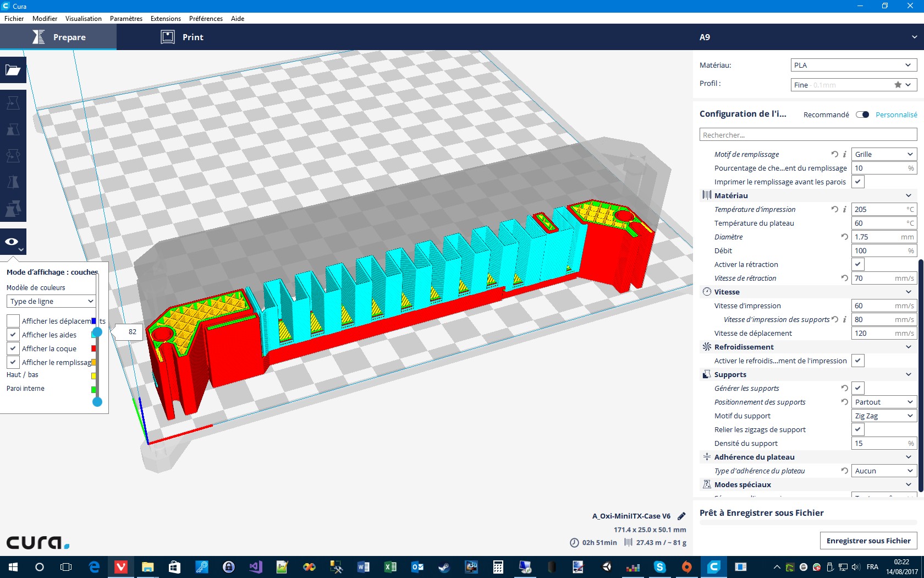Enable Afficher les déplacements checkbox
The width and height of the screenshot is (924, 578).
coord(13,321)
